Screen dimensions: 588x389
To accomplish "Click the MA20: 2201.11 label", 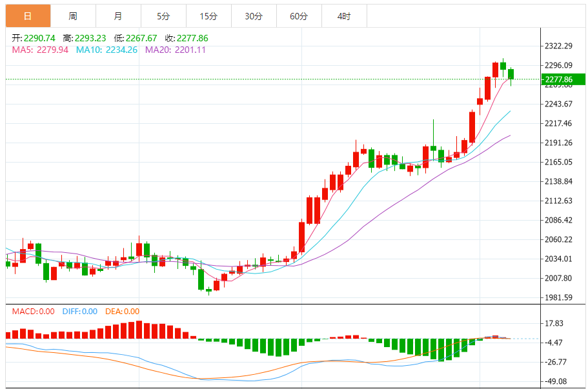I will pos(176,50).
